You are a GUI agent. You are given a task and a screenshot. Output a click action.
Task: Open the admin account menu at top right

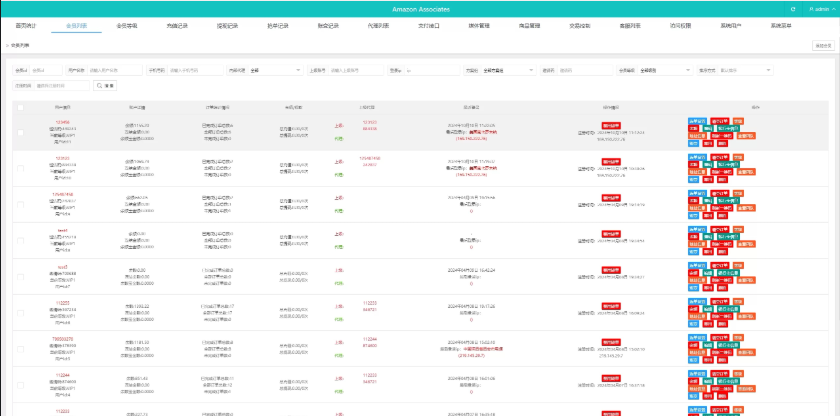[x=821, y=10]
